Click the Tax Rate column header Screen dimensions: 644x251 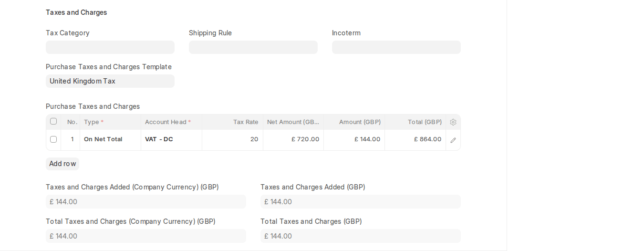click(233, 122)
